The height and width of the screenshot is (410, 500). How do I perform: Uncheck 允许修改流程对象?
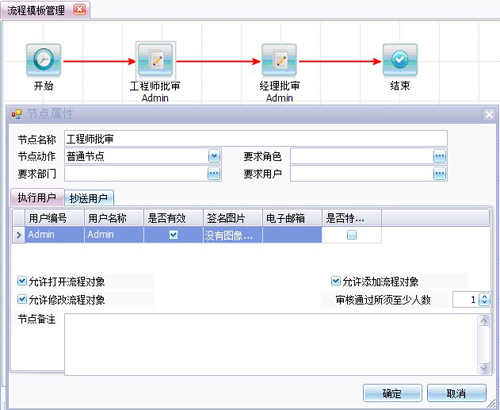pyautogui.click(x=22, y=299)
